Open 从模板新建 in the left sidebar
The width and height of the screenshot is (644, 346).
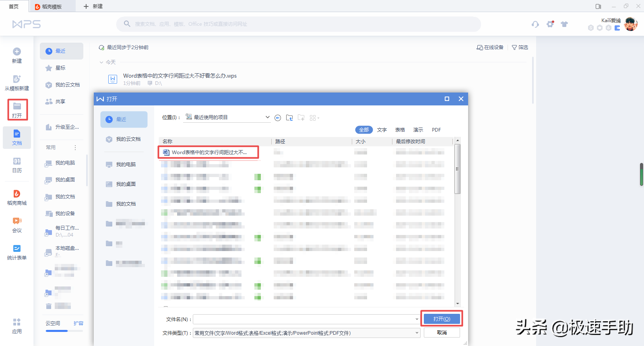(x=17, y=82)
